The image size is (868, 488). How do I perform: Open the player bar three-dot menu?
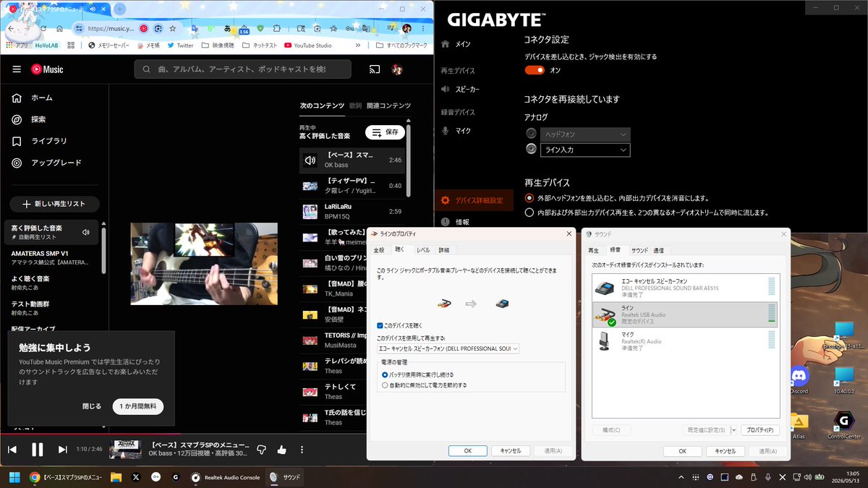pyautogui.click(x=302, y=450)
